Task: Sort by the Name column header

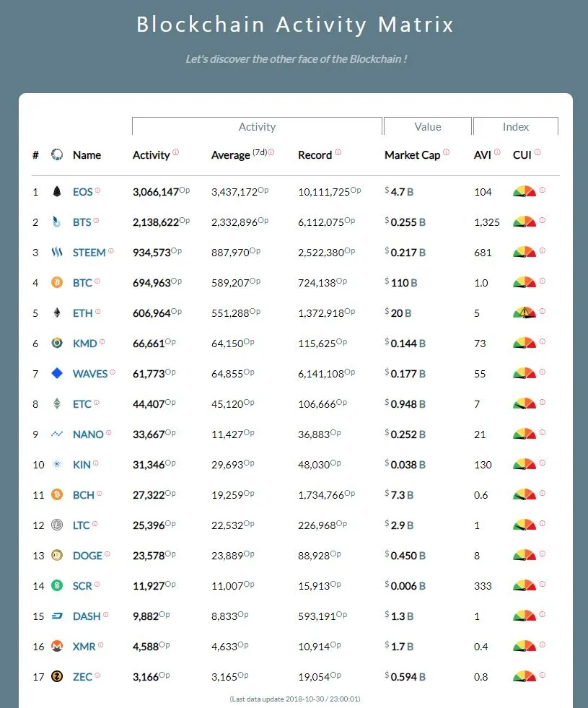Action: click(x=87, y=155)
